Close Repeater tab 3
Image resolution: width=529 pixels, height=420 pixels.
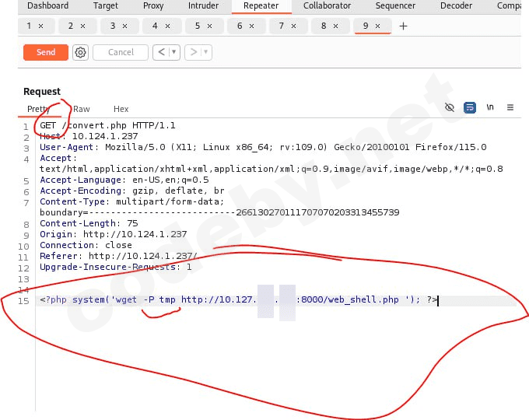pyautogui.click(x=124, y=26)
